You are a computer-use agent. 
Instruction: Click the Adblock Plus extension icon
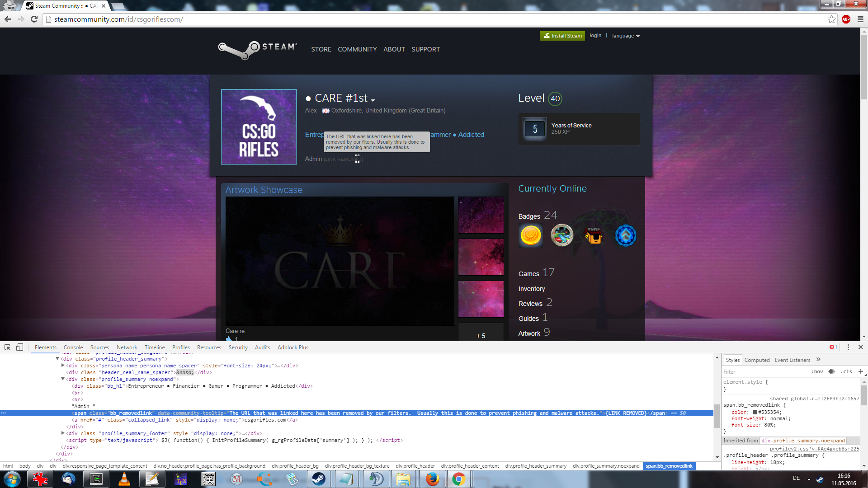point(846,19)
